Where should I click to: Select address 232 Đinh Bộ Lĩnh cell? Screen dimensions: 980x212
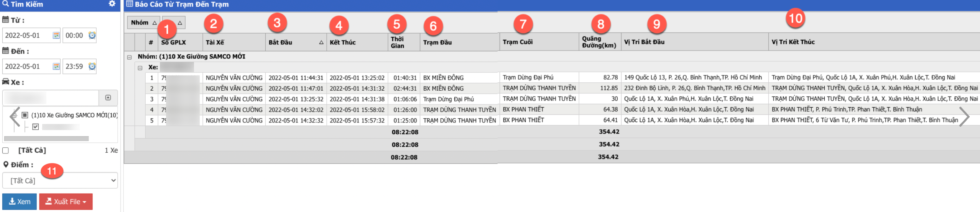tap(695, 88)
